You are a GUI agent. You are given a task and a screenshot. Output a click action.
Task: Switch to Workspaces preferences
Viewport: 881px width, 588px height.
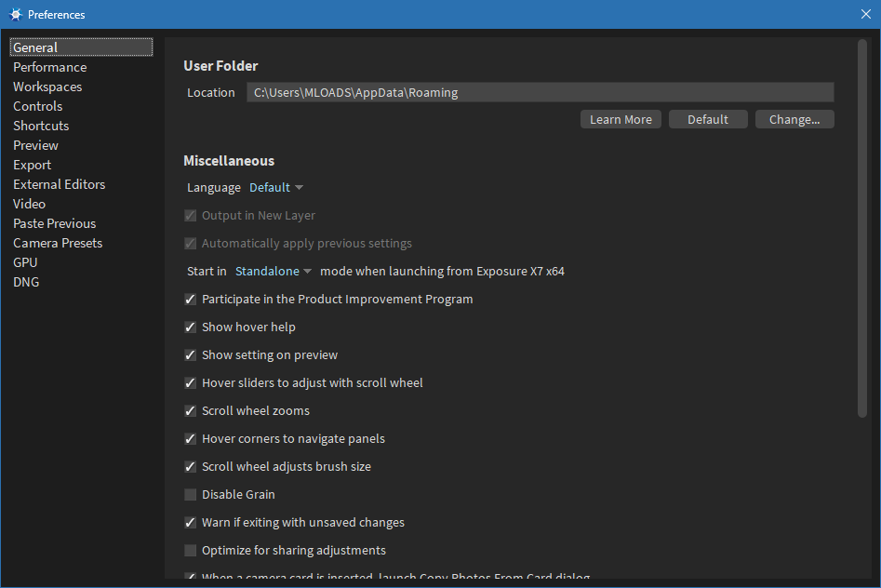point(47,87)
